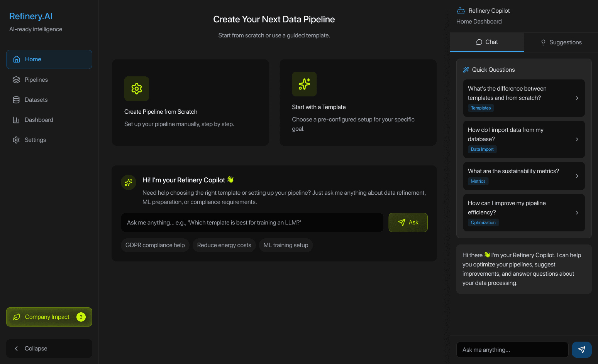The image size is (598, 364).
Task: Collapse the sidebar with Collapse button
Action: [x=49, y=349]
